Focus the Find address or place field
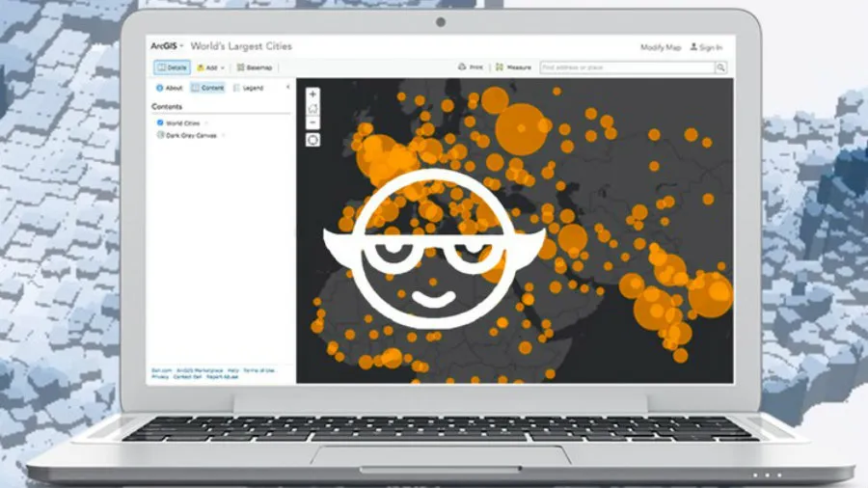 627,68
